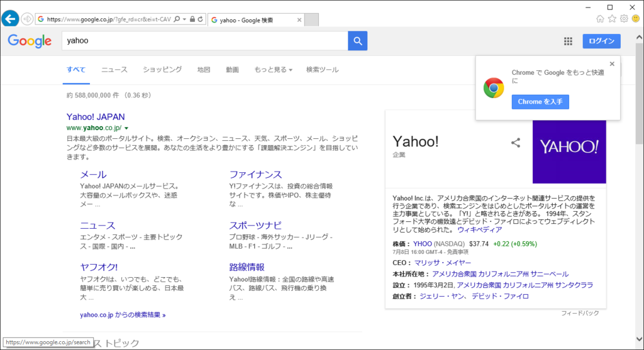Select the すべて results tab

(x=76, y=70)
